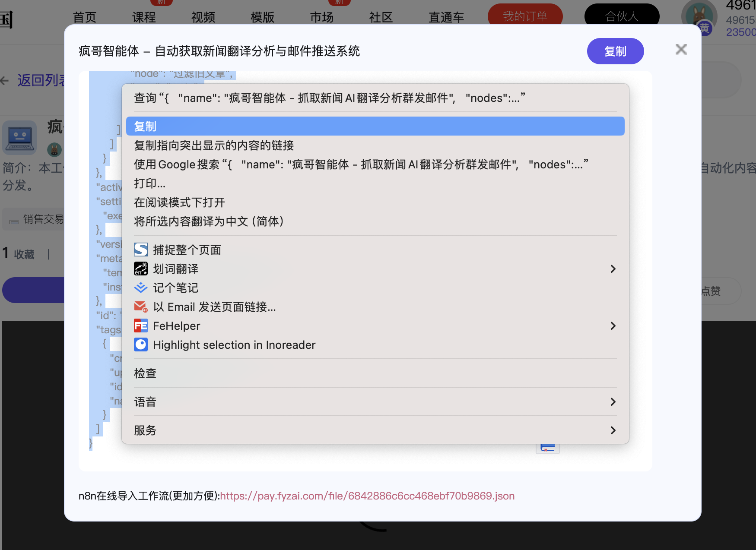Expand the 划词翻译 submenu arrow

[x=613, y=269]
